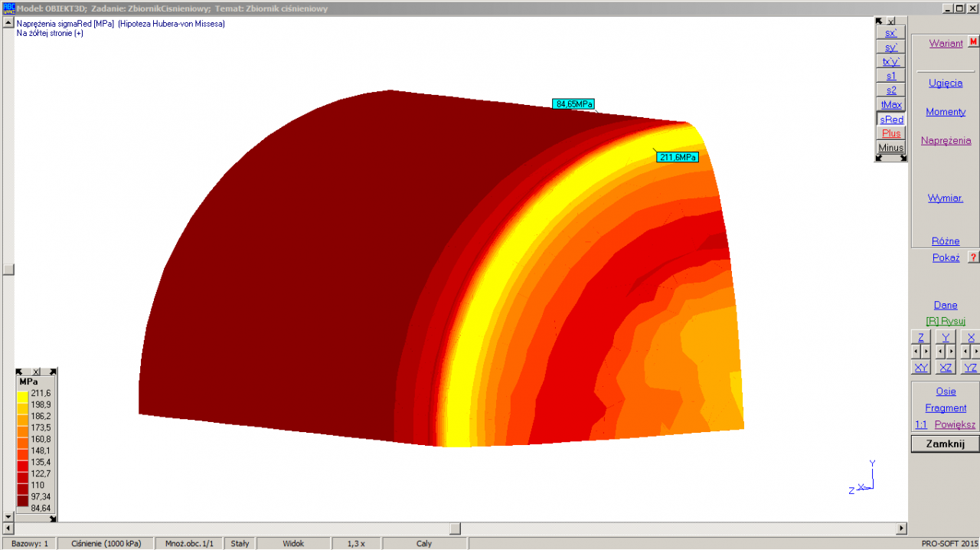
Task: Switch to the XY plane view
Action: pos(921,368)
